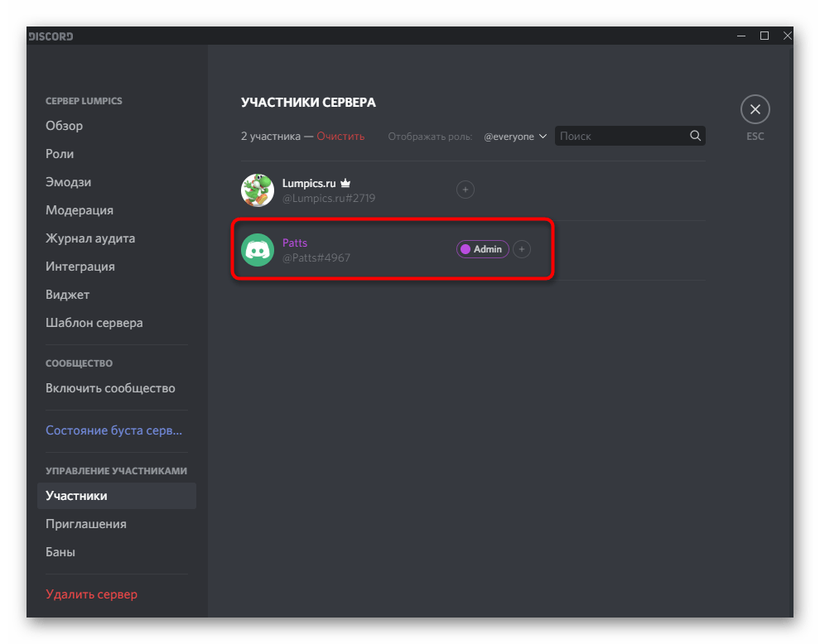Screen dimensions: 820x644
Task: Click Patts green Discord avatar
Action: tap(258, 250)
